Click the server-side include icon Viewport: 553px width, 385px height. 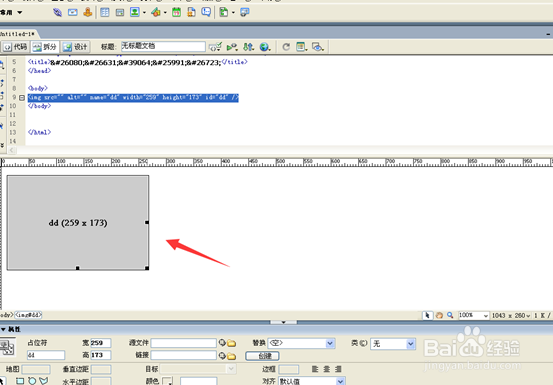pos(192,12)
